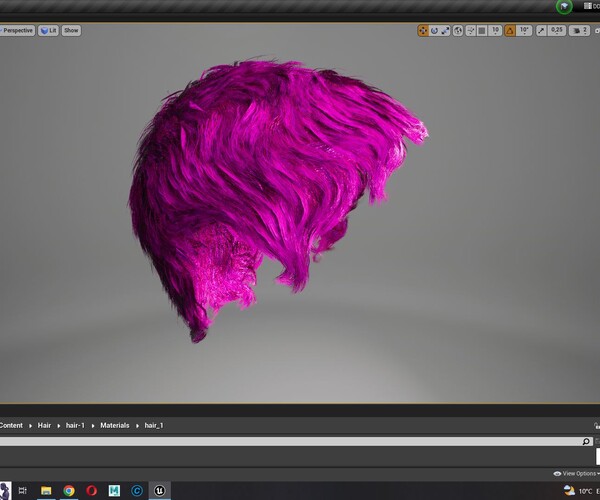Open rotation snap 10° dropdown
The width and height of the screenshot is (600, 500).
[x=524, y=31]
